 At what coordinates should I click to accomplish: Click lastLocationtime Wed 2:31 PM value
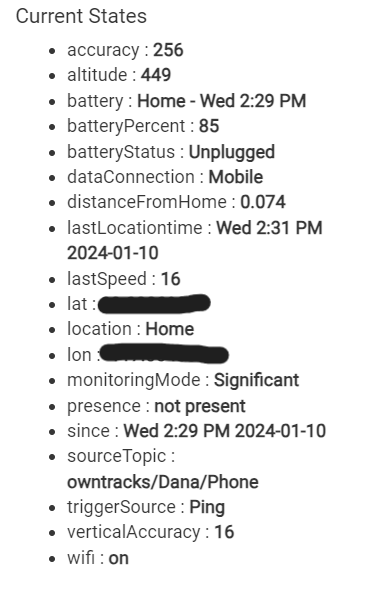tap(269, 228)
